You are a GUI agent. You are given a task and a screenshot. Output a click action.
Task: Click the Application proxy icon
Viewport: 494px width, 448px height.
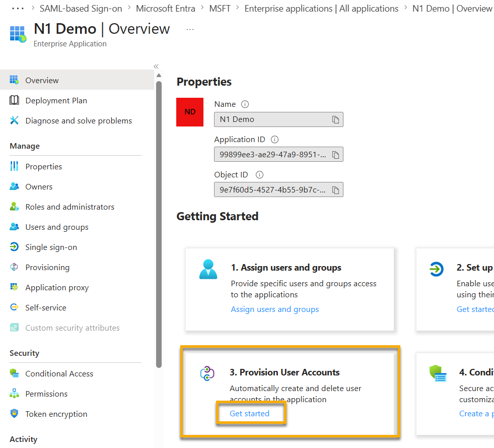[x=14, y=287]
